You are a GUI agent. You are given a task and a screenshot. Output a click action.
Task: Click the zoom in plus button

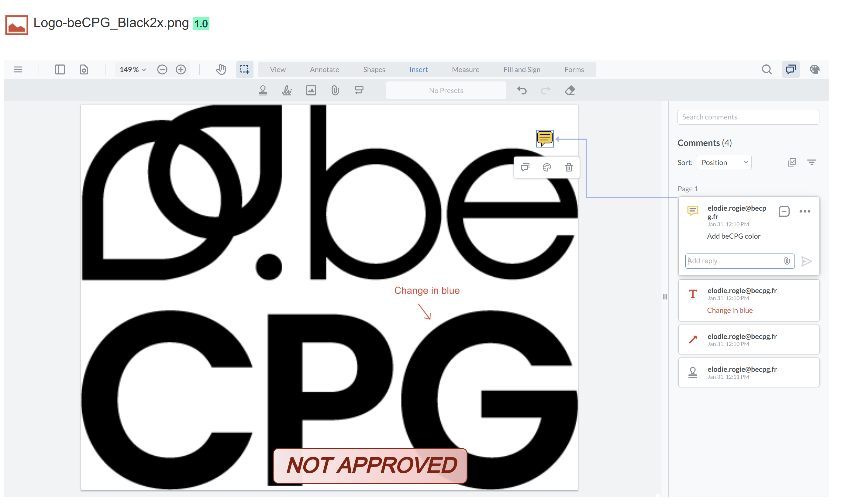tap(181, 70)
